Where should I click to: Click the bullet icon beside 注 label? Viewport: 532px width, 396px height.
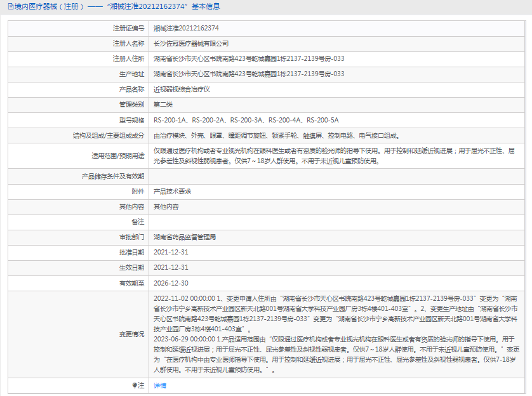coord(135,385)
